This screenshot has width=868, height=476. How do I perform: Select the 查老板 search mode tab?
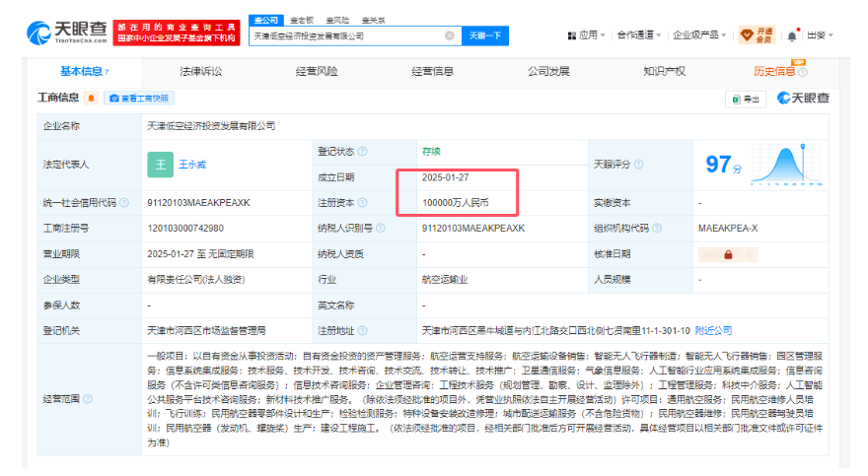[x=303, y=20]
